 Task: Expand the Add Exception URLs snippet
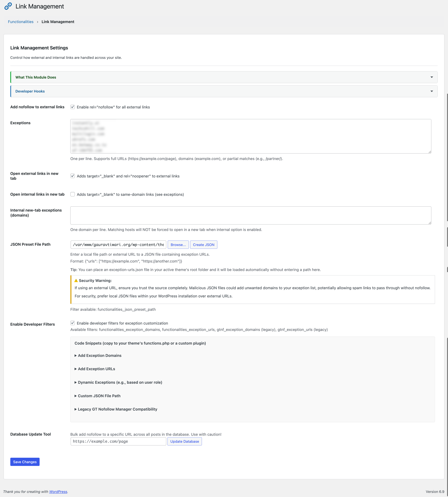96,369
